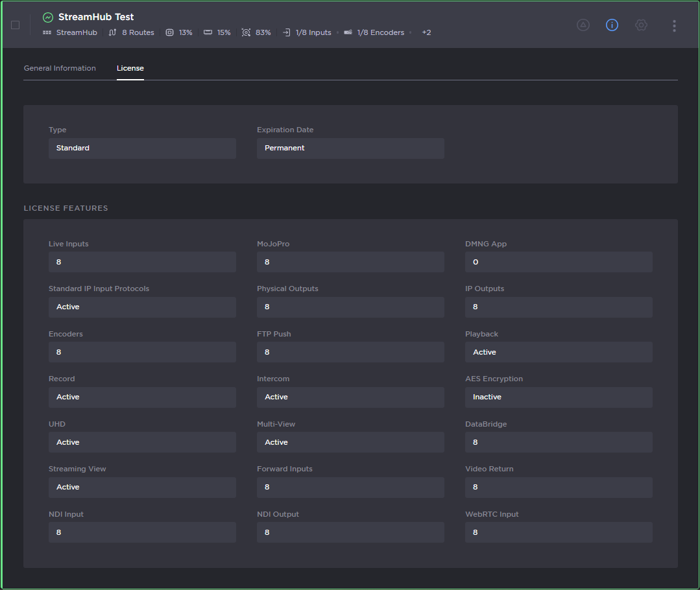700x590 pixels.
Task: Open the three-dot overflow menu
Action: coord(674,25)
